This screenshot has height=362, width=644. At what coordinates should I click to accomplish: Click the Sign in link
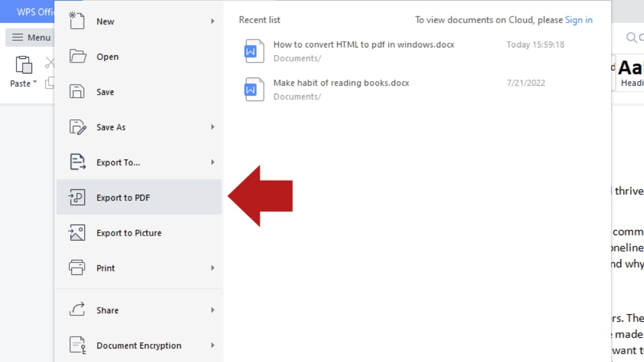579,20
